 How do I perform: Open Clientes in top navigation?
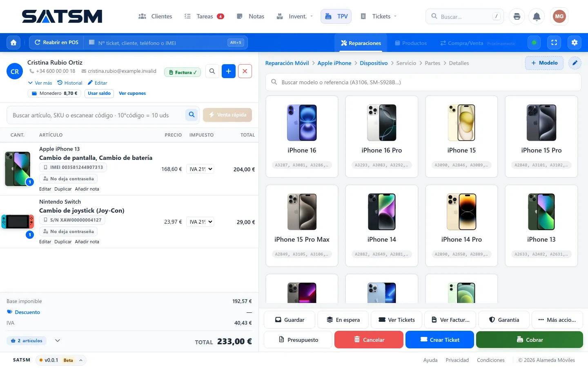pos(156,16)
